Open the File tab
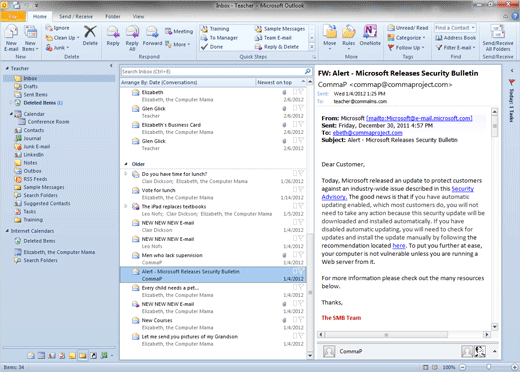520x372 pixels. coord(13,16)
